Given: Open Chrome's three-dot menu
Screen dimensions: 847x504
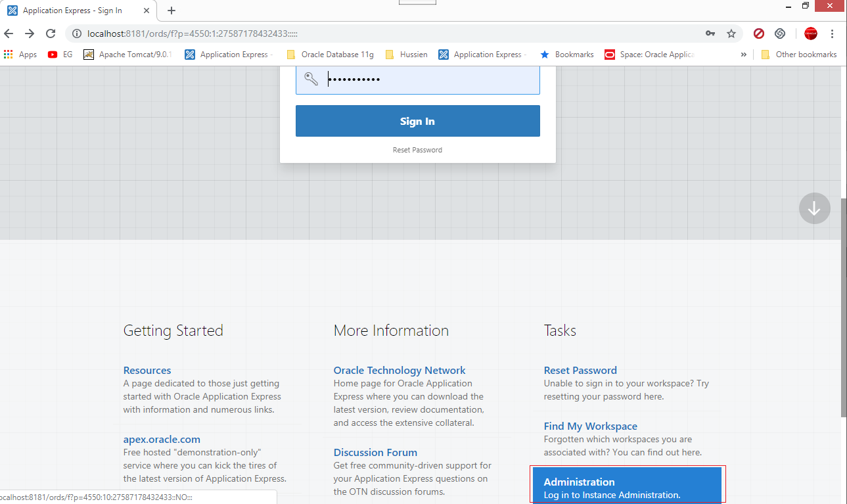Looking at the screenshot, I should pos(833,33).
